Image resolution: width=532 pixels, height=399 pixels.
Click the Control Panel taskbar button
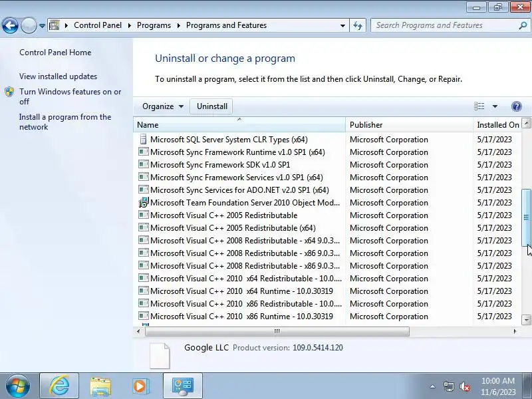[x=183, y=386]
